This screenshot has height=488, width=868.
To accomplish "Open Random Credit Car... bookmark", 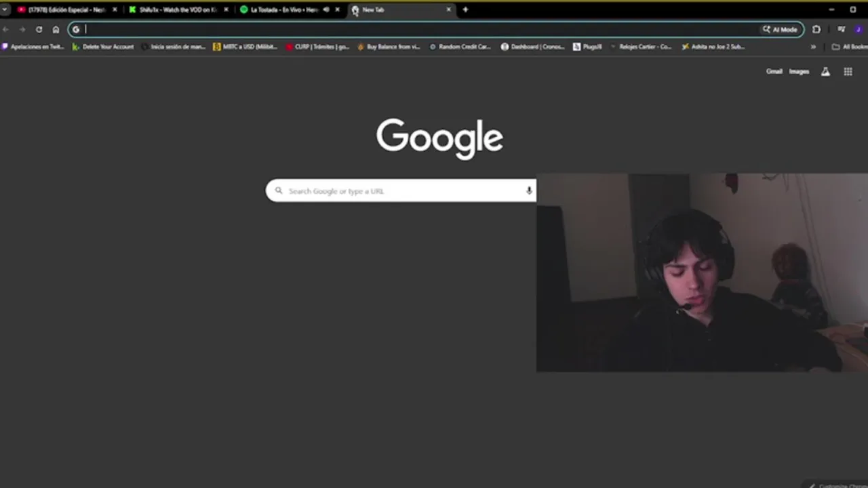I will point(460,47).
